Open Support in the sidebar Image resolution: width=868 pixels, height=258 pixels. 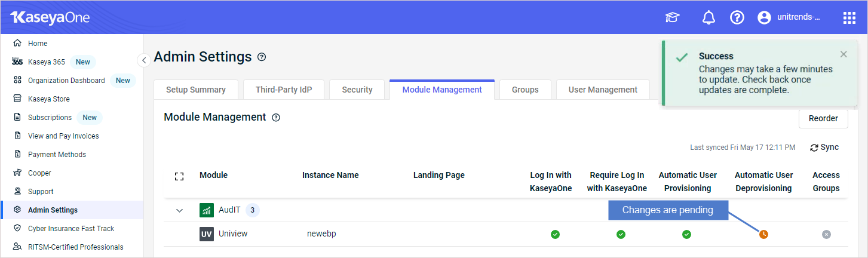point(41,192)
